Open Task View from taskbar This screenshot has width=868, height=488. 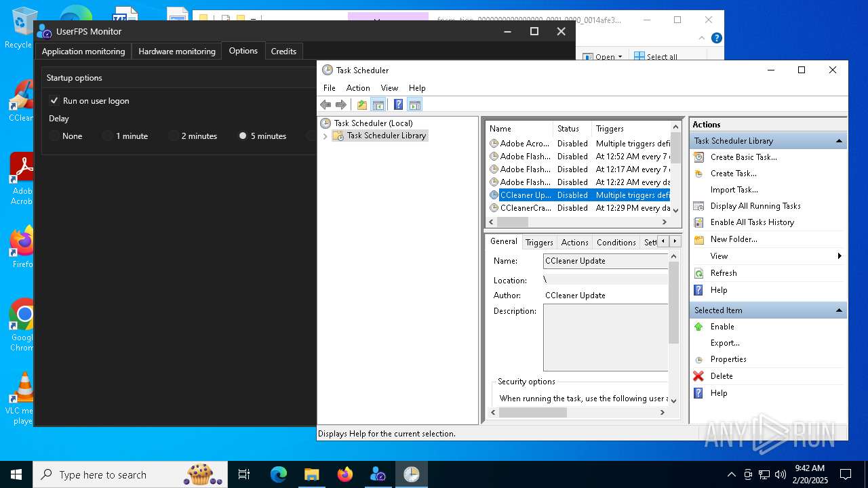tap(244, 474)
